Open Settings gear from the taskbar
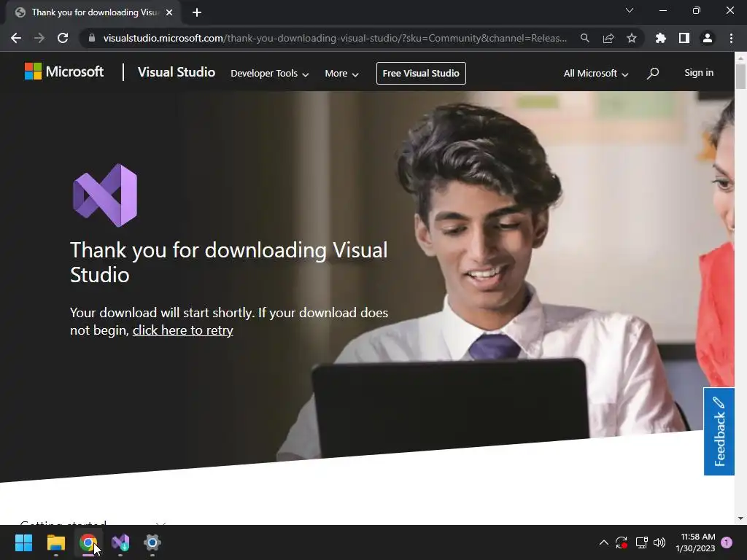 pos(152,542)
